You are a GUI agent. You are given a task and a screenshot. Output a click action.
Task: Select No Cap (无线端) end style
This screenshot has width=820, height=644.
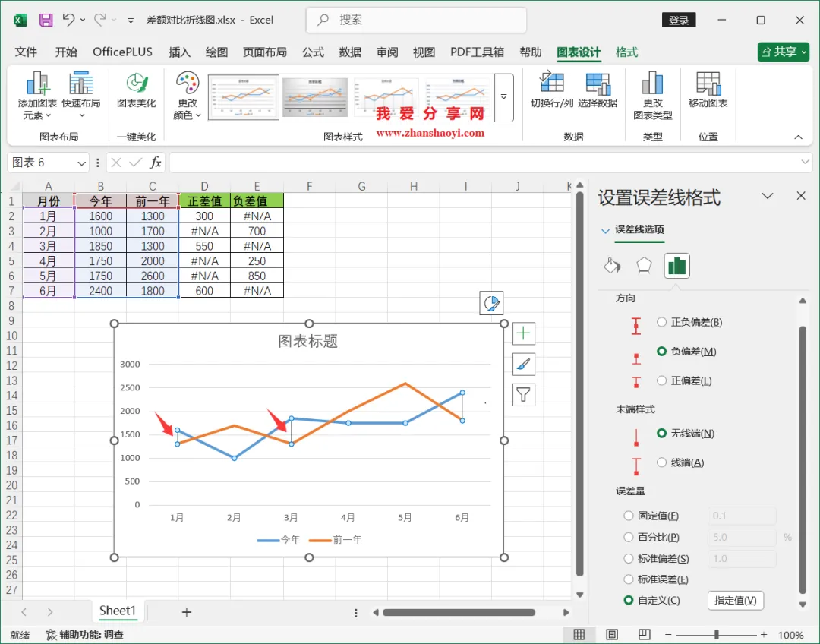(661, 433)
